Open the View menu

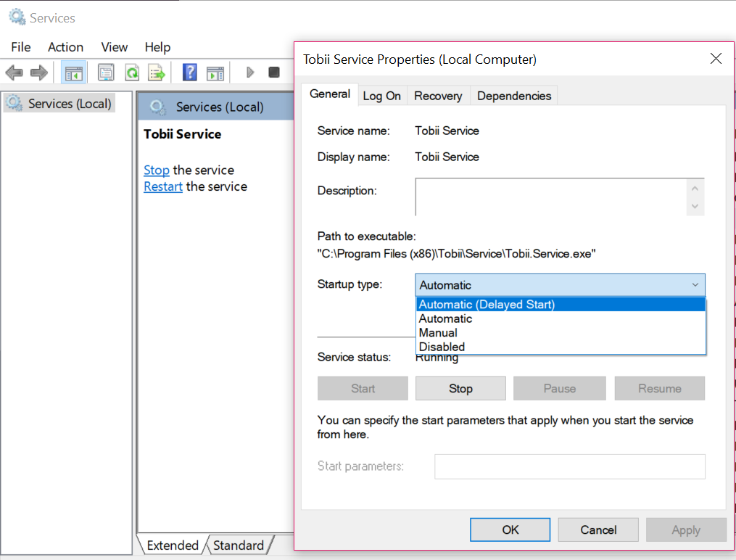(115, 47)
